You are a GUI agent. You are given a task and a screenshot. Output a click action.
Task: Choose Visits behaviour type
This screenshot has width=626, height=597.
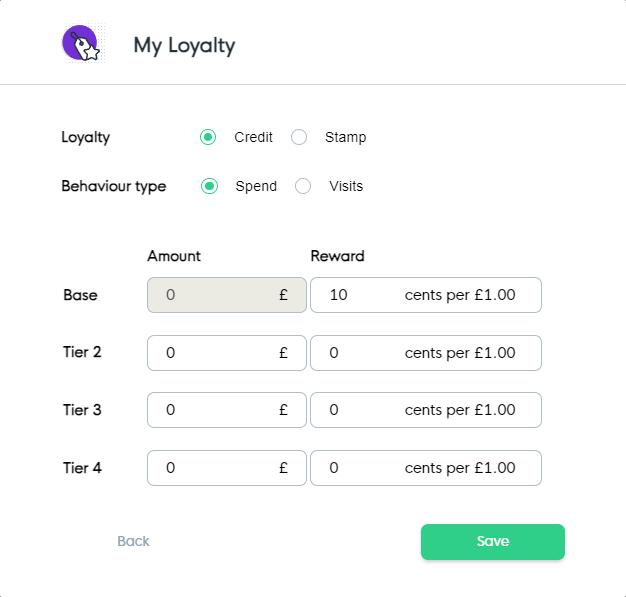pyautogui.click(x=303, y=186)
